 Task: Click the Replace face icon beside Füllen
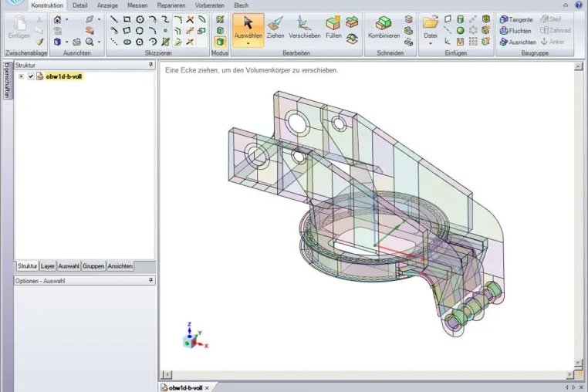coord(352,22)
